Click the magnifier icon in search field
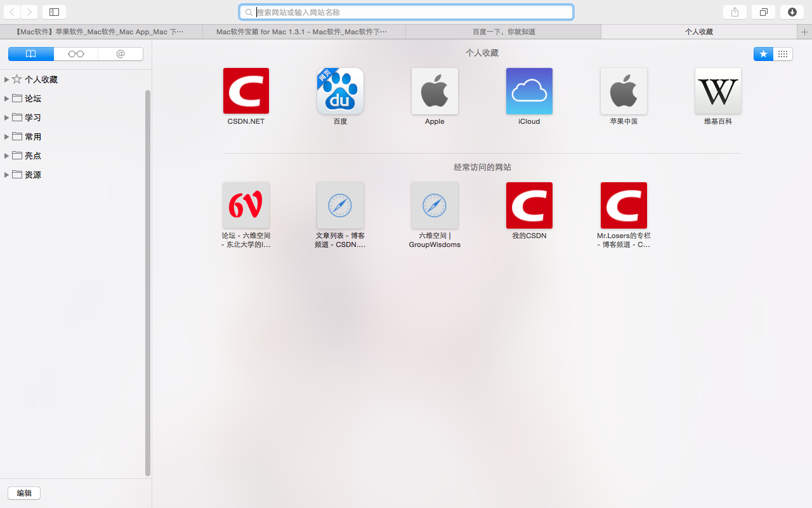Viewport: 812px width, 508px height. pyautogui.click(x=249, y=12)
